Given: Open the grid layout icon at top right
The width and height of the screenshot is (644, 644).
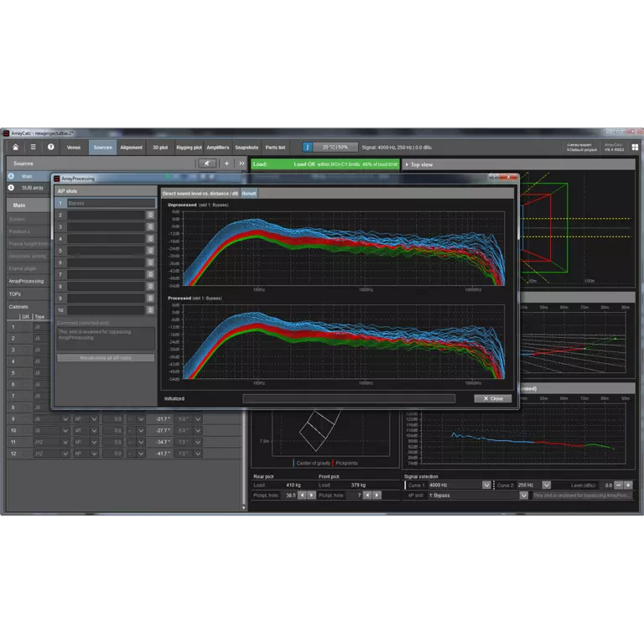Looking at the screenshot, I should click(x=635, y=148).
